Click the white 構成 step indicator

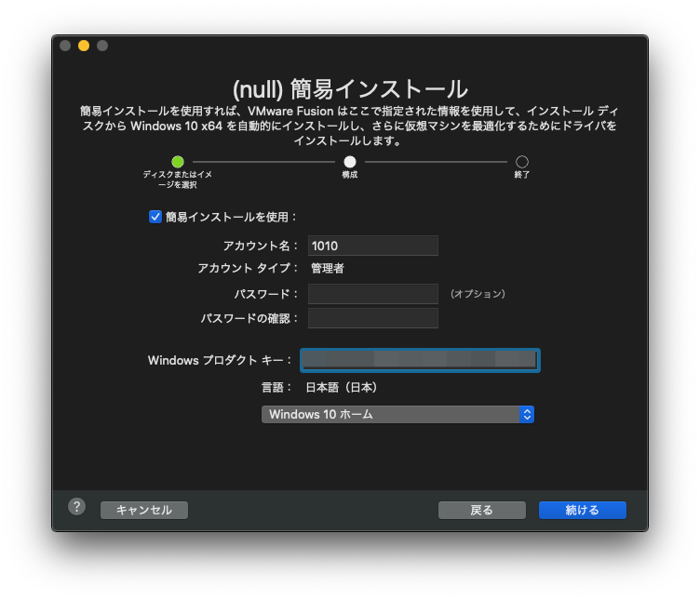[x=350, y=162]
